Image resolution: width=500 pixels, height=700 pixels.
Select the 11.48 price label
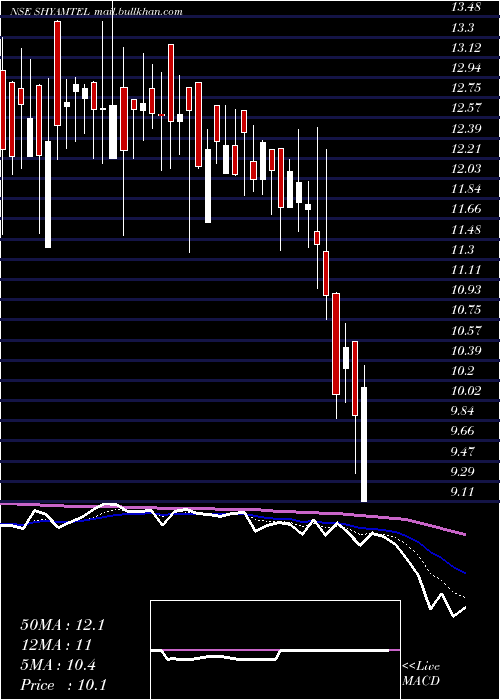pyautogui.click(x=466, y=229)
